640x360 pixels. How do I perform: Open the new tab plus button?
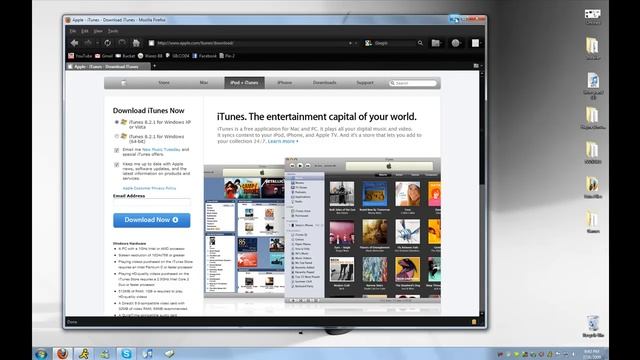click(x=154, y=66)
